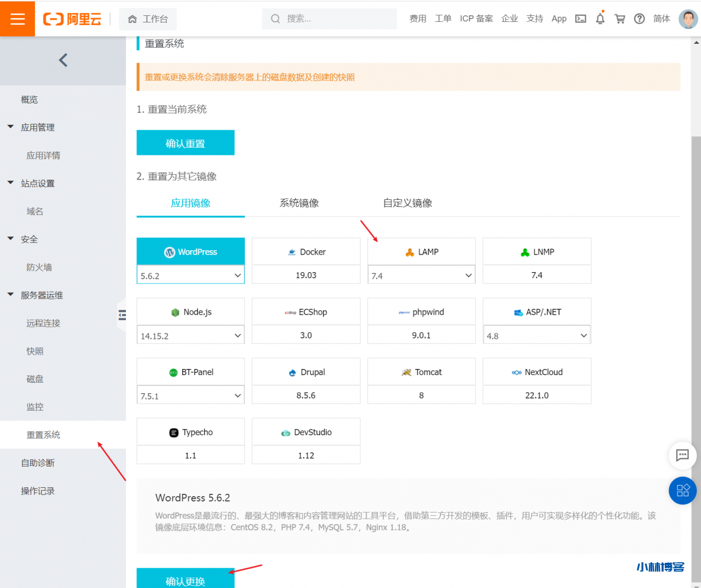Screen dimensions: 701x588
Task: Open the help question-mark icon
Action: point(639,19)
